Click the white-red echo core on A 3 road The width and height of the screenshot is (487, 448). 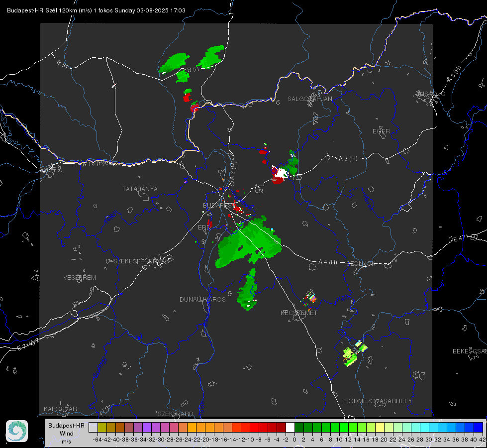(280, 175)
